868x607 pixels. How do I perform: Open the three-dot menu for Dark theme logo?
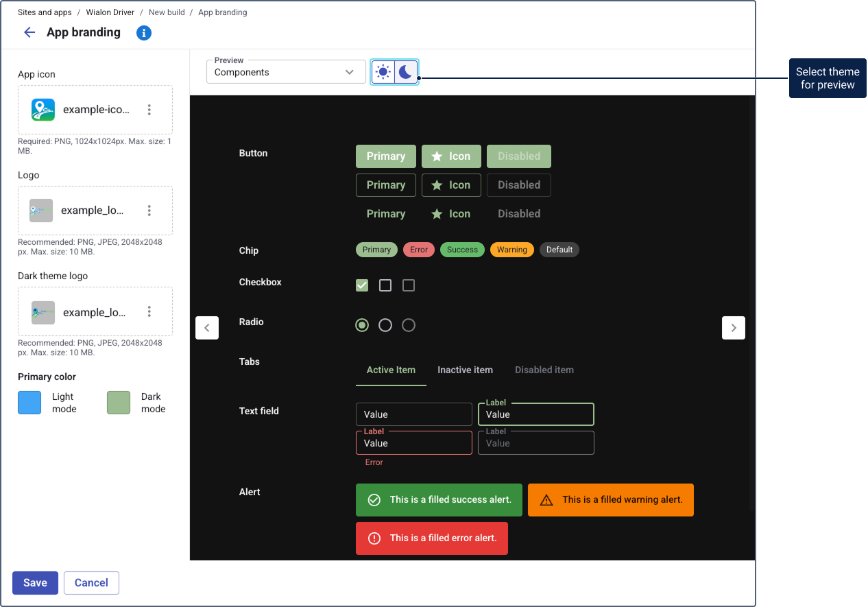tap(149, 311)
